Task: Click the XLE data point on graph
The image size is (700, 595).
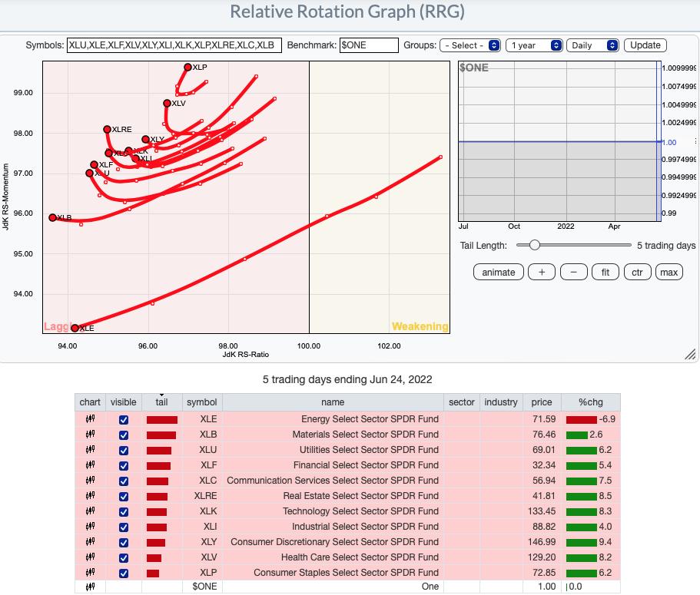Action: click(x=75, y=328)
